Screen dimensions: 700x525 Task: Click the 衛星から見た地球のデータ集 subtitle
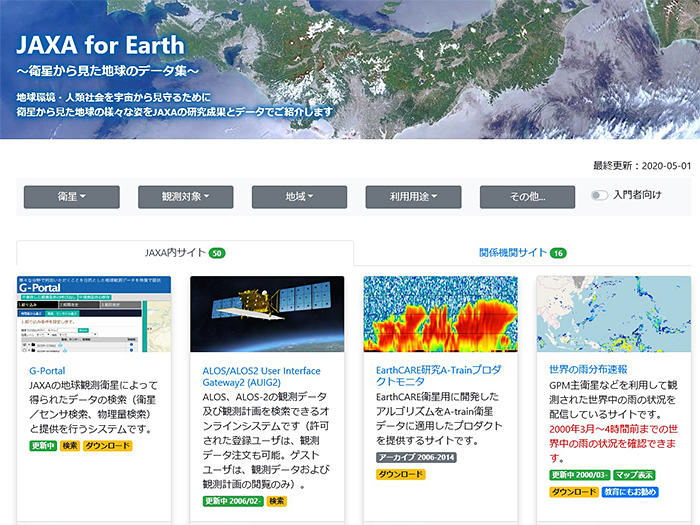tap(108, 71)
